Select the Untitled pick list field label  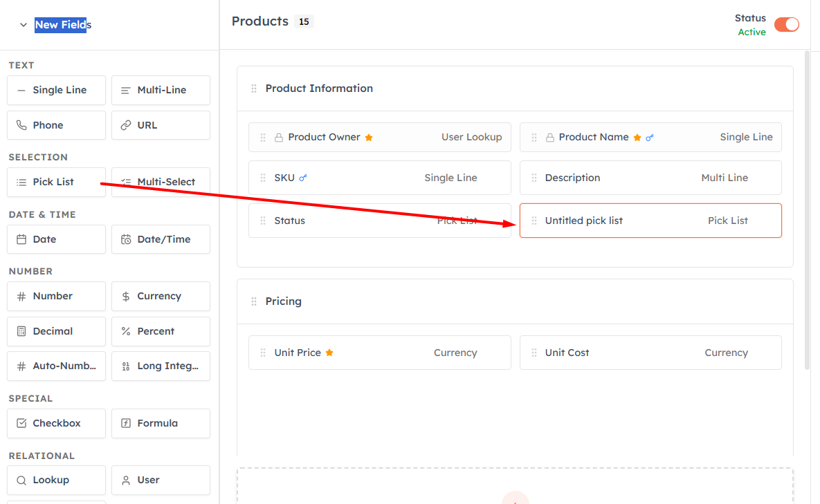(583, 221)
